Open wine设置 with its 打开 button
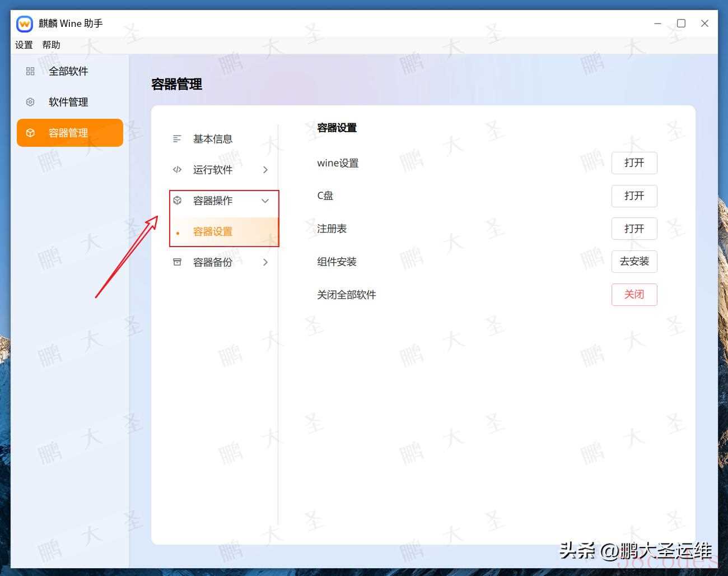This screenshot has width=728, height=576. click(634, 163)
